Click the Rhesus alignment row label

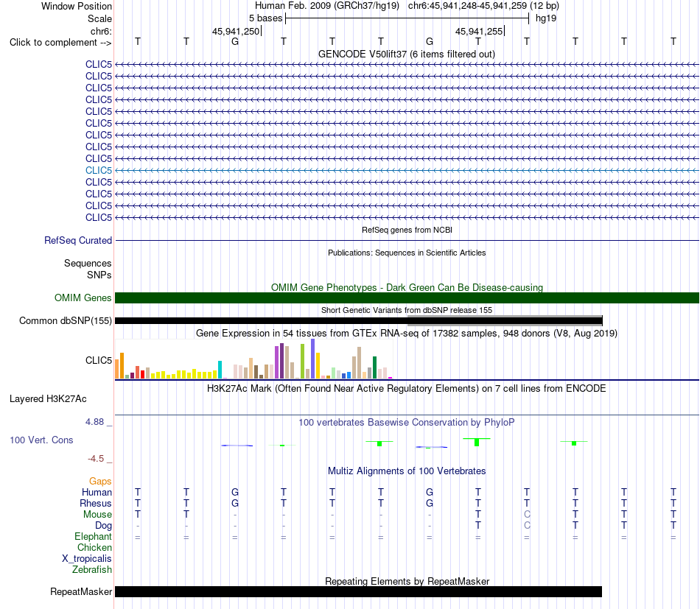point(96,503)
